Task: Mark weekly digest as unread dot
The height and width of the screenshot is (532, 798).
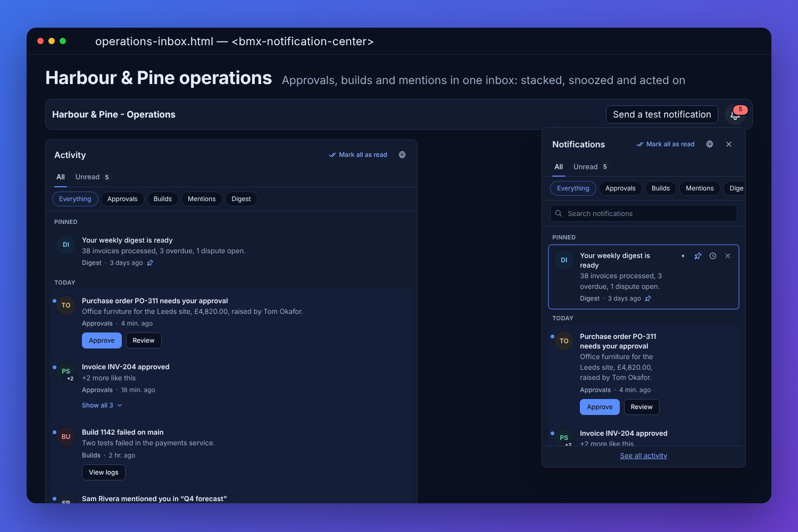Action: point(683,256)
